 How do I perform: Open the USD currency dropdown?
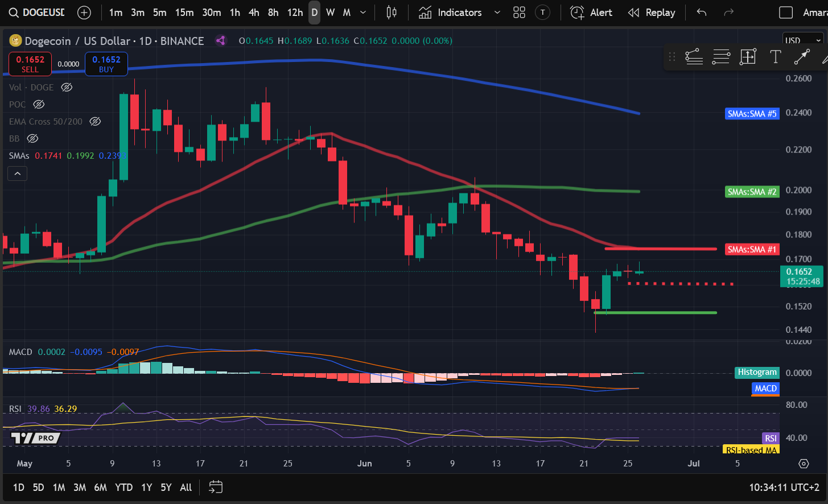803,40
